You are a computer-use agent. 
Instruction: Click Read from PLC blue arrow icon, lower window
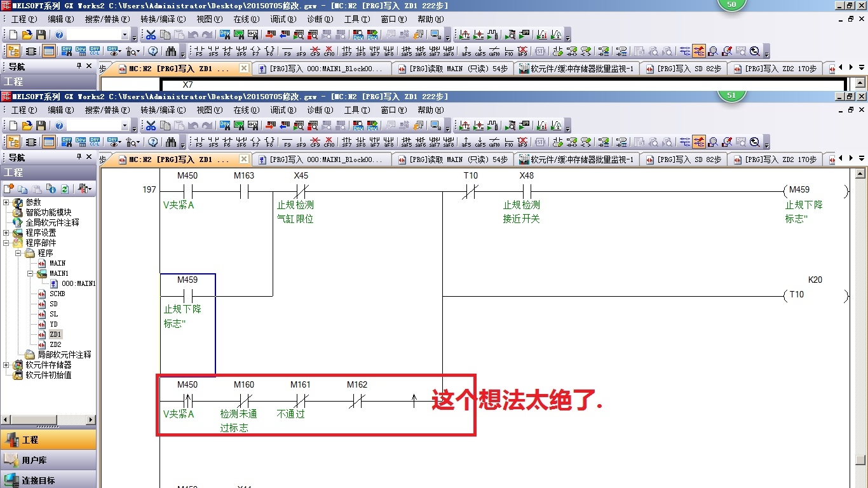pyautogui.click(x=284, y=126)
